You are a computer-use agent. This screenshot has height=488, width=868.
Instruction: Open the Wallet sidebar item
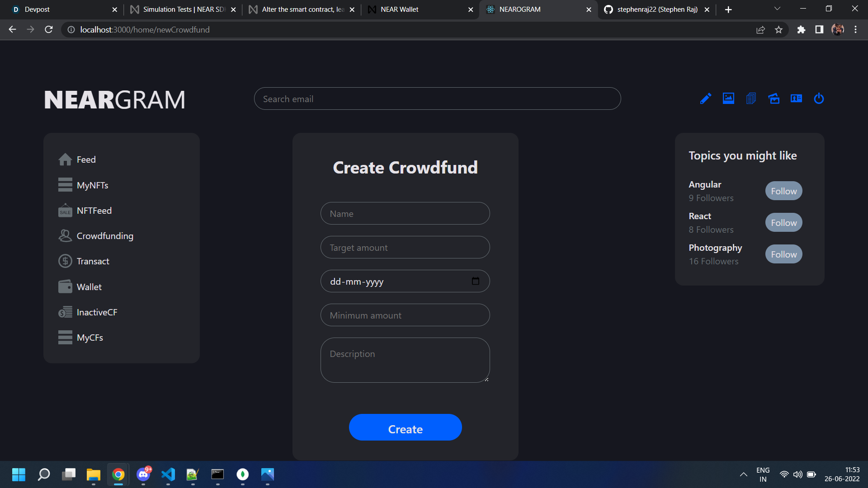pos(89,287)
